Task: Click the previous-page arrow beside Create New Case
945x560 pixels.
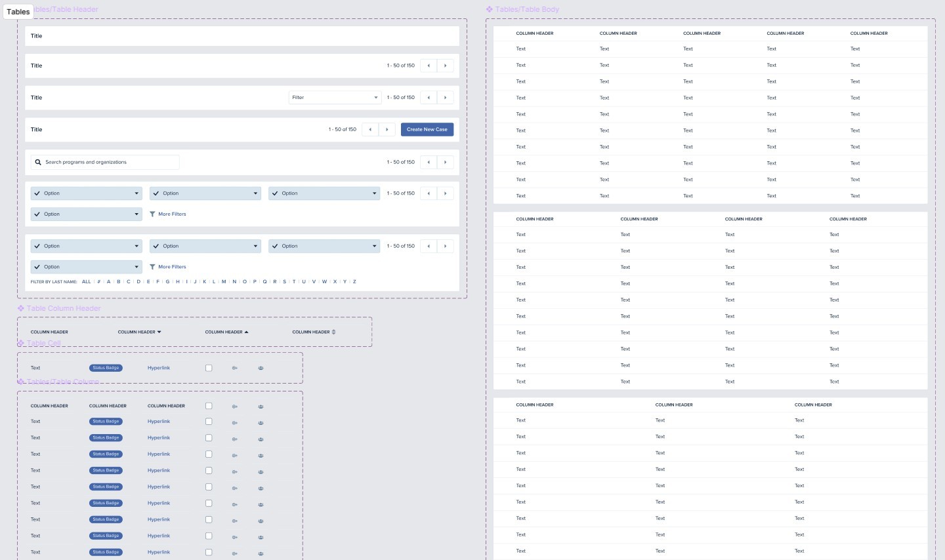Action: (x=369, y=129)
